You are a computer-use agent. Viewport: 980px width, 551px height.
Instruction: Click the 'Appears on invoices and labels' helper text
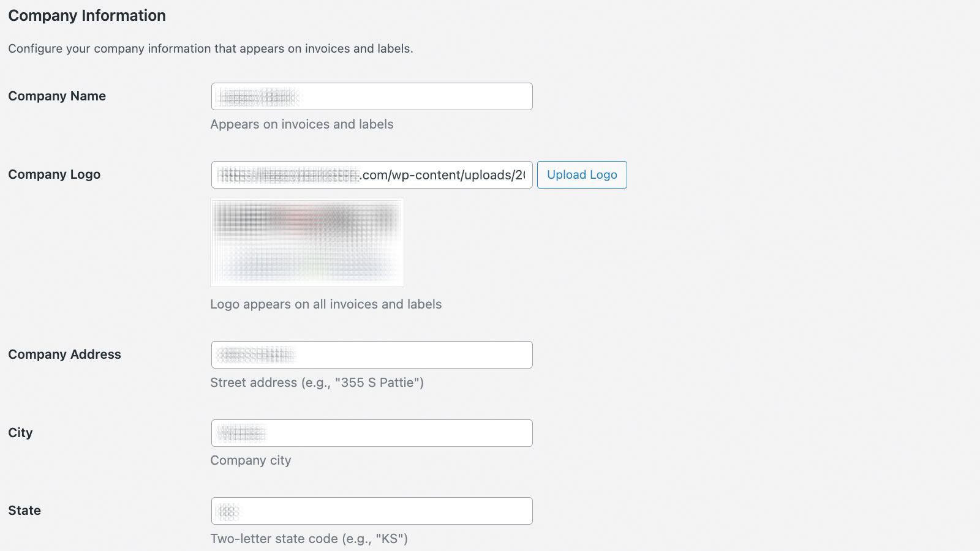click(302, 124)
